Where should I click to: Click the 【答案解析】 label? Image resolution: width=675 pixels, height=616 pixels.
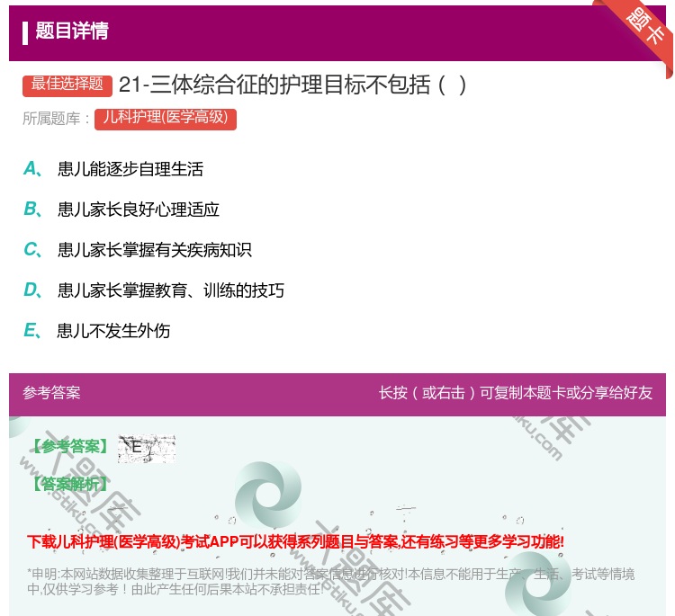[x=71, y=484]
